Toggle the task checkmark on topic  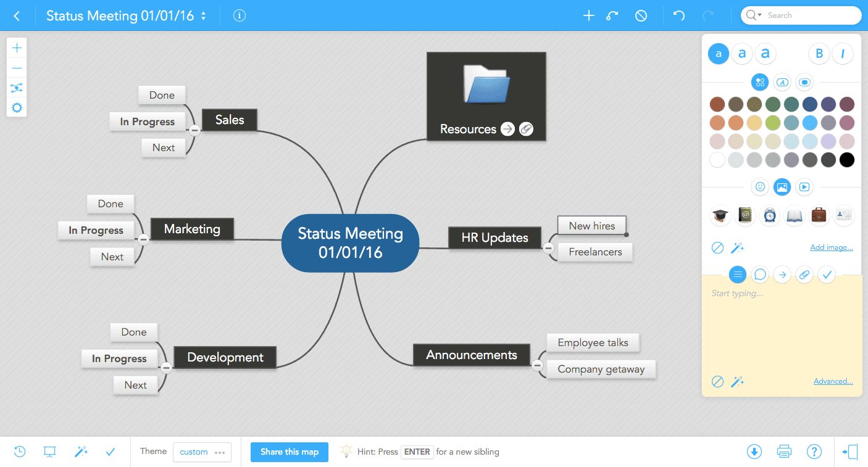[827, 275]
